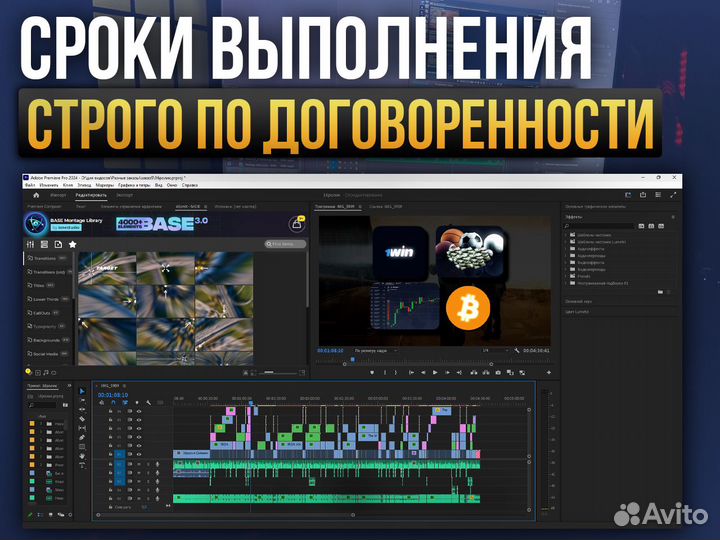
Task: Open the Окно menu
Action: click(172, 185)
